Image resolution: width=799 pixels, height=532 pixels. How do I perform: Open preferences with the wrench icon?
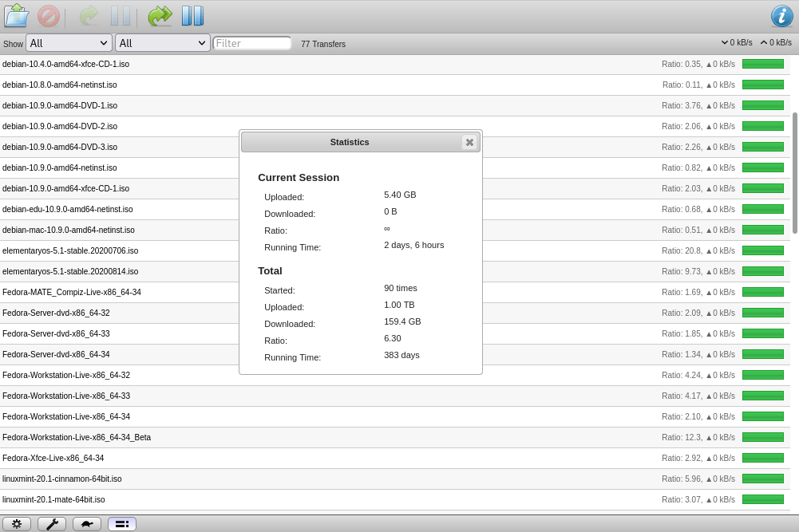(x=52, y=523)
